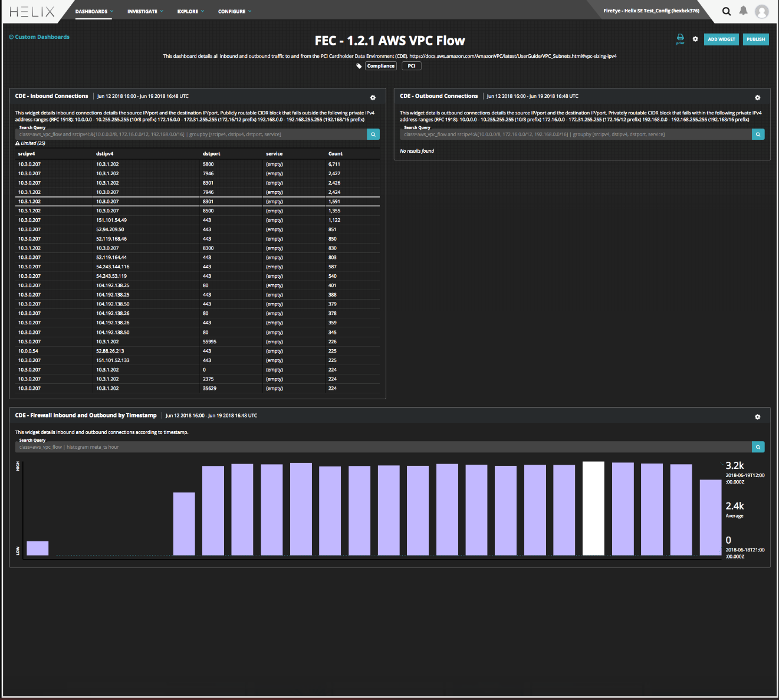Click the FEC - 1.2.1 AWS VPC Flow title

[390, 41]
